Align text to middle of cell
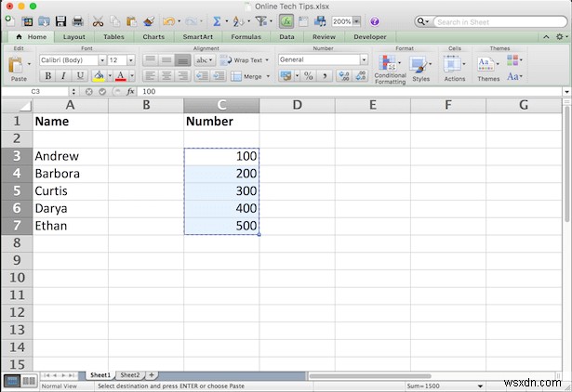The width and height of the screenshot is (572, 392). pos(166,60)
